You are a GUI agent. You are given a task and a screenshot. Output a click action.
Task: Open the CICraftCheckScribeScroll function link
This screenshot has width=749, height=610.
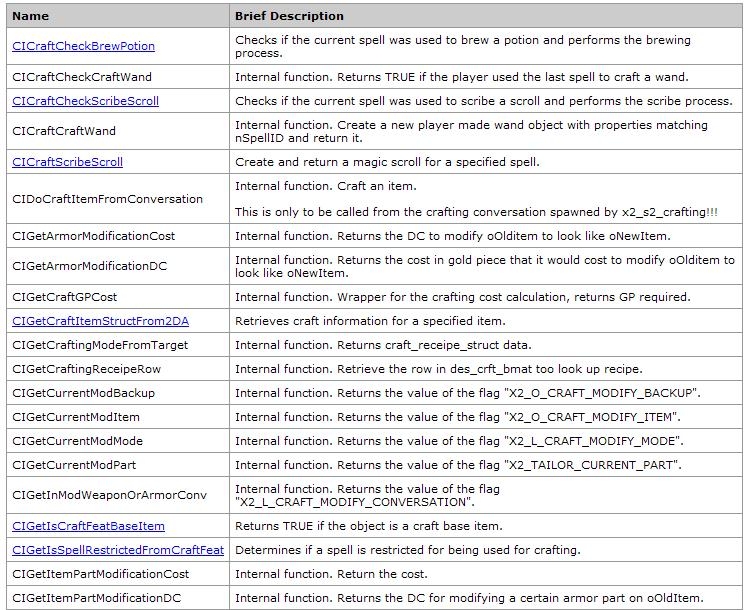[85, 101]
